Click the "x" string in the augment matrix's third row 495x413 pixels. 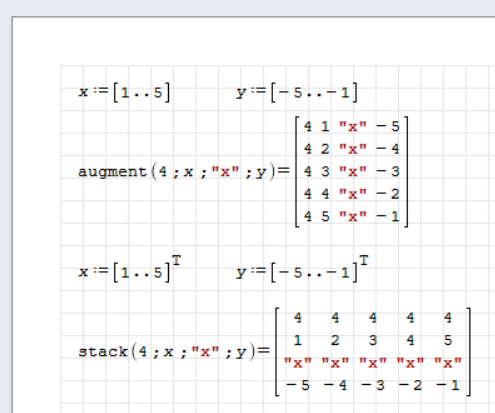coord(353,172)
